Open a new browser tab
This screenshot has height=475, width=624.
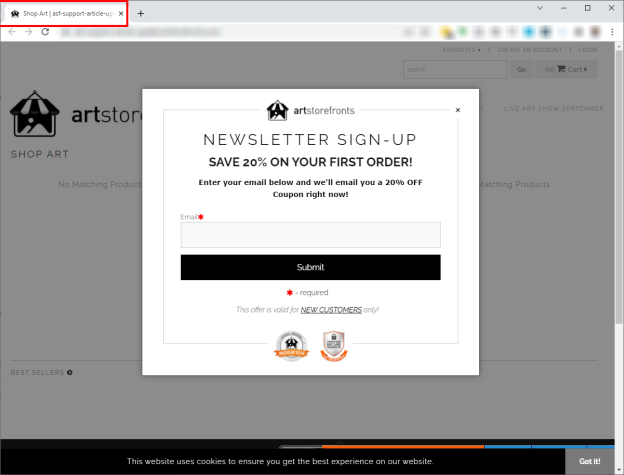(x=141, y=14)
